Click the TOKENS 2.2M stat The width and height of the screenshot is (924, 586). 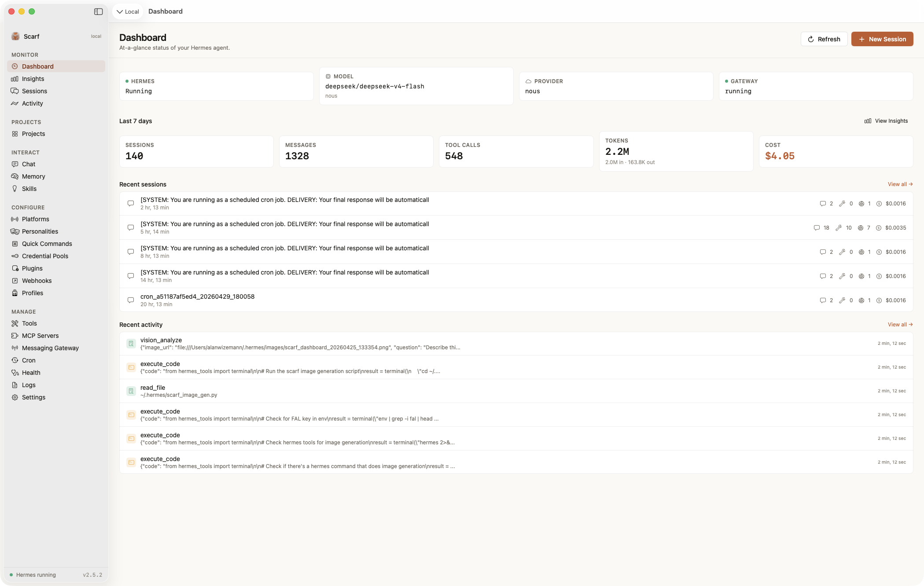[x=676, y=151]
